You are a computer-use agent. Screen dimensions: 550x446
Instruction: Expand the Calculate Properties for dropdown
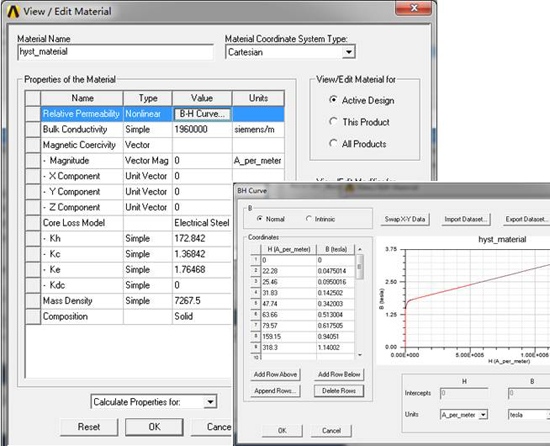click(x=210, y=402)
